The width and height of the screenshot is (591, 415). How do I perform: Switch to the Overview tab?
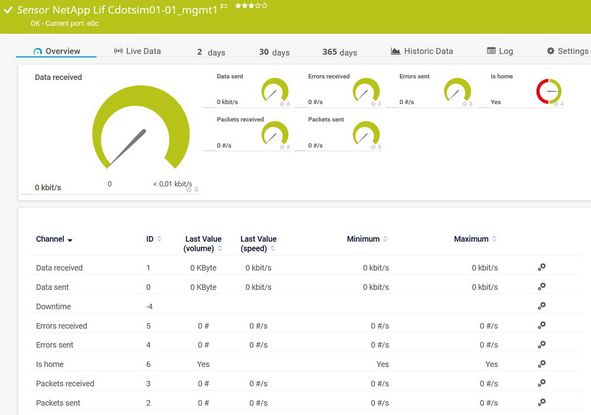pos(57,51)
